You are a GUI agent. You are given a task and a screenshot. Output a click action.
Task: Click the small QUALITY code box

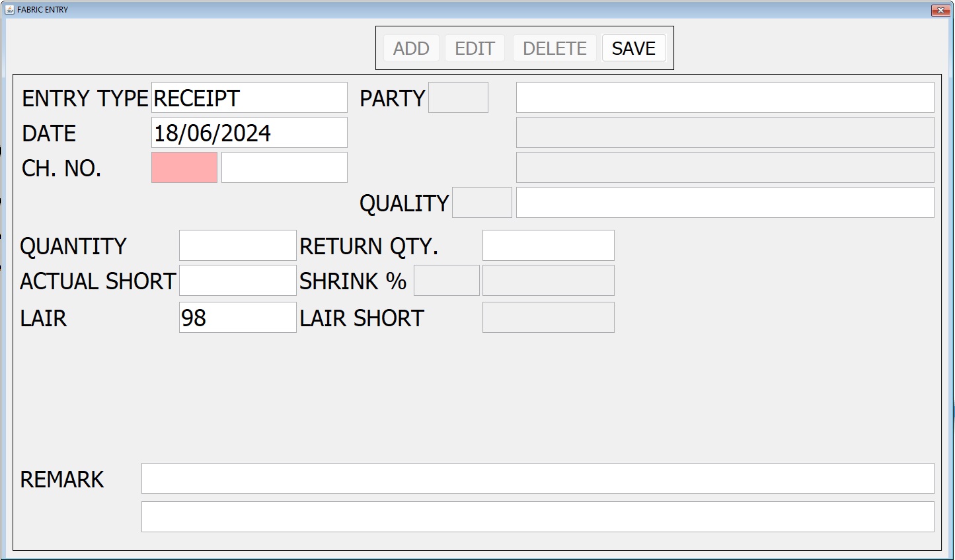pyautogui.click(x=482, y=203)
